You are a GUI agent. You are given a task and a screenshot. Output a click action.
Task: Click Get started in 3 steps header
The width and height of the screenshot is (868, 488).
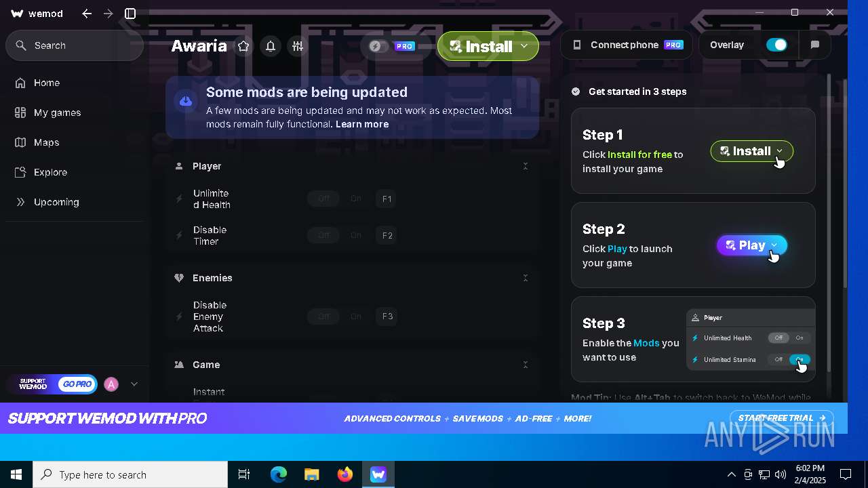[x=637, y=91]
